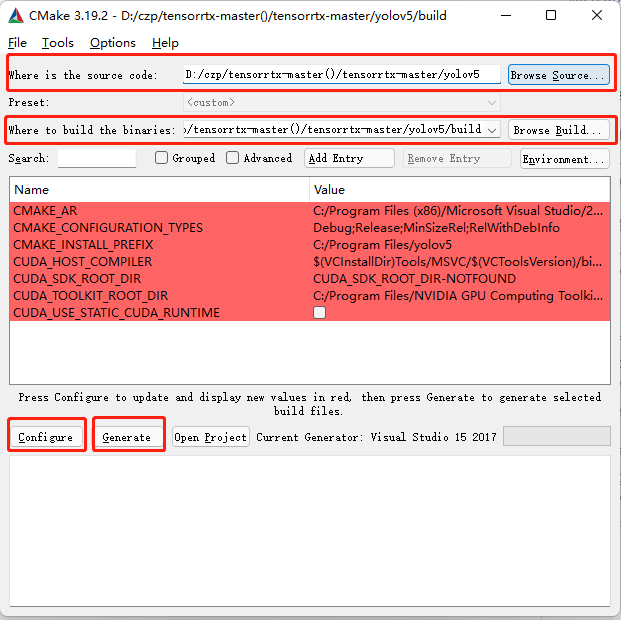Open the Help menu
The width and height of the screenshot is (621, 620).
point(165,43)
